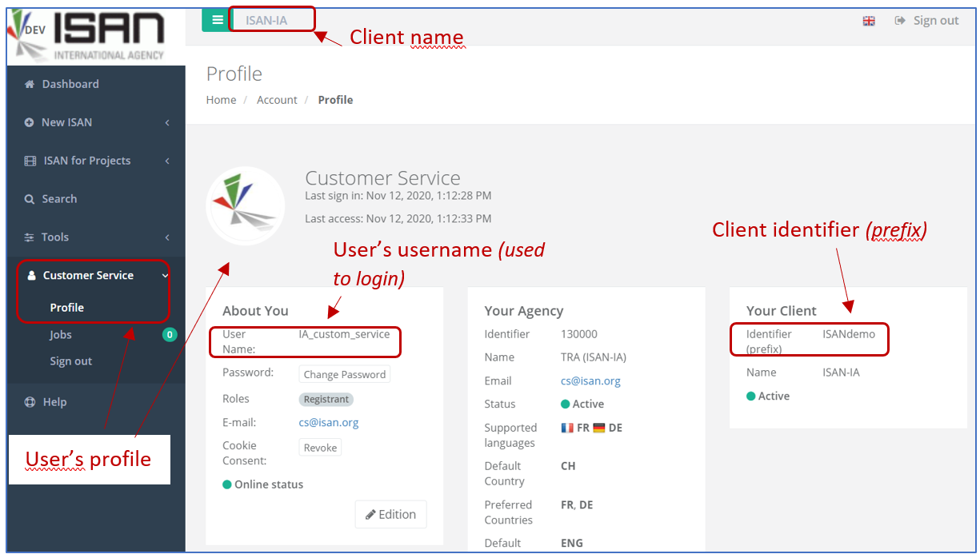Switch language via the UK flag icon
This screenshot has height=554, width=980.
pos(869,21)
